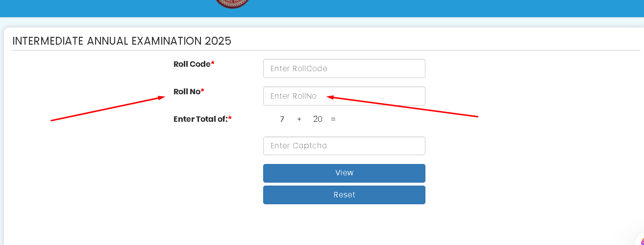This screenshot has height=245, width=644.
Task: Click the "Enter Total of:" label
Action: point(200,119)
